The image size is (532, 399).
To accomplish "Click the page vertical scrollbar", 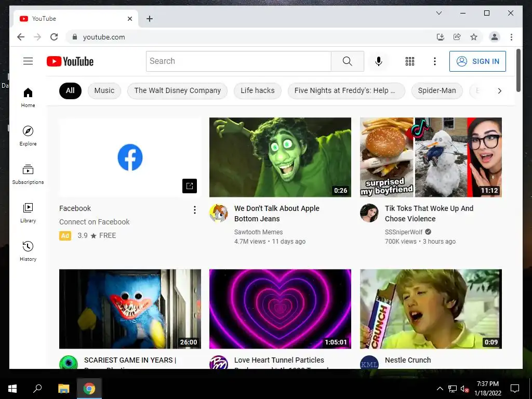I will pos(518,70).
